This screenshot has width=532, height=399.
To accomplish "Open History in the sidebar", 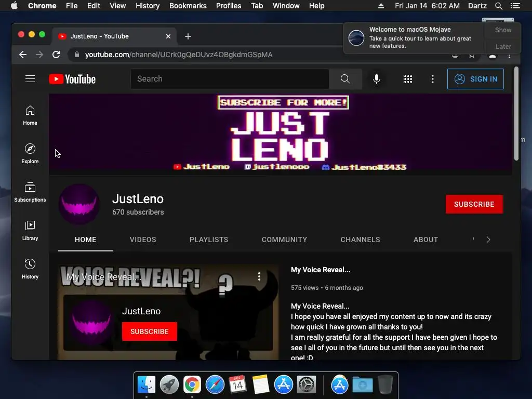I will (30, 269).
